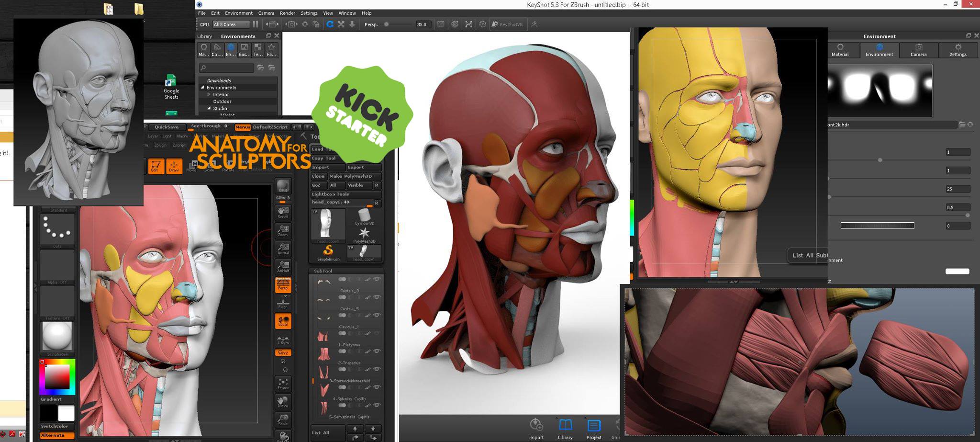Open Project from KeyShot bottom bar
Image resolution: width=980 pixels, height=442 pixels.
click(594, 429)
